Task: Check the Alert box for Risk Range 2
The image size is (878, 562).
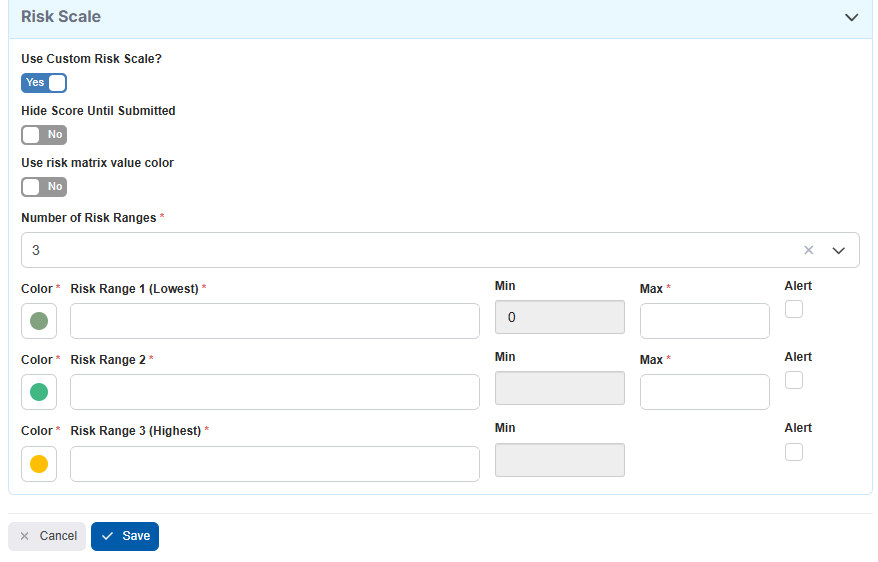Action: [x=794, y=381]
